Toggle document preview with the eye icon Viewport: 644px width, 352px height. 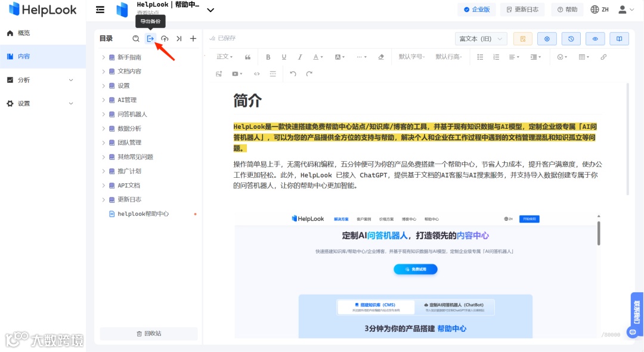[595, 38]
